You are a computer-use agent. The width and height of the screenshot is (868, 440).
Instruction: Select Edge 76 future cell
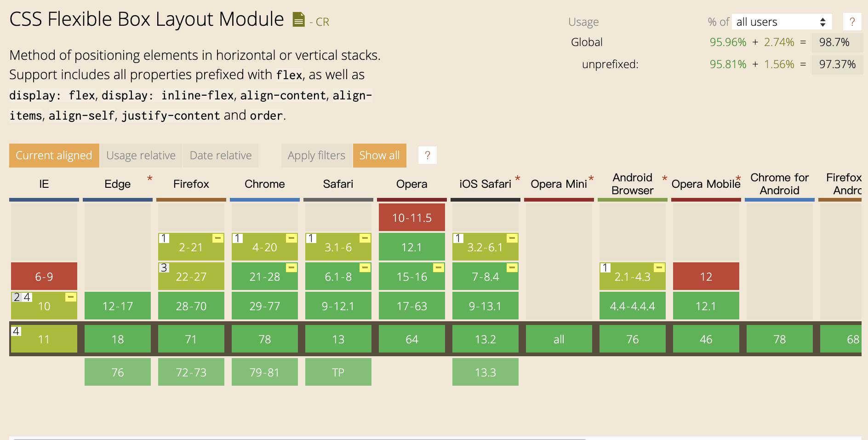(118, 372)
